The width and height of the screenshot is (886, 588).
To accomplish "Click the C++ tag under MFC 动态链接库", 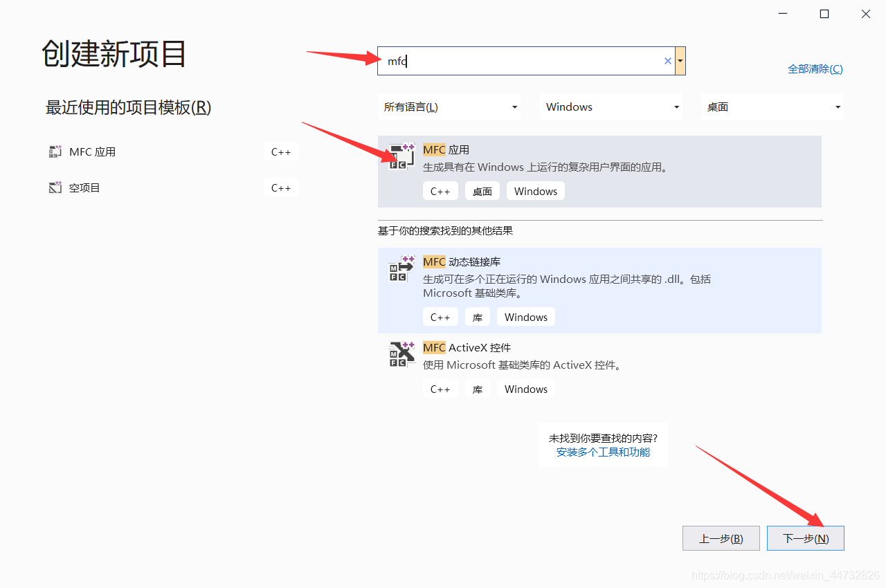I will tap(440, 317).
